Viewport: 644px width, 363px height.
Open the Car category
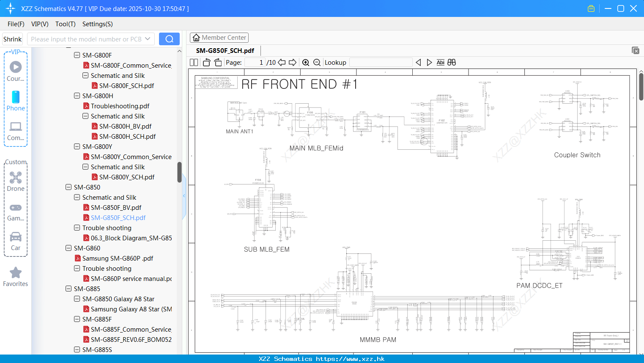[x=16, y=241]
